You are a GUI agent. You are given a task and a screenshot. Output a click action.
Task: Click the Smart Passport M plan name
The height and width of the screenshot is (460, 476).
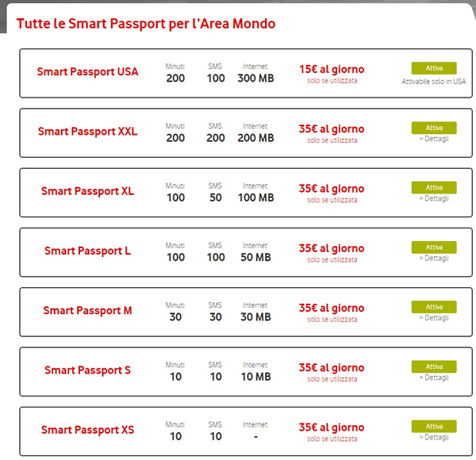tap(87, 311)
